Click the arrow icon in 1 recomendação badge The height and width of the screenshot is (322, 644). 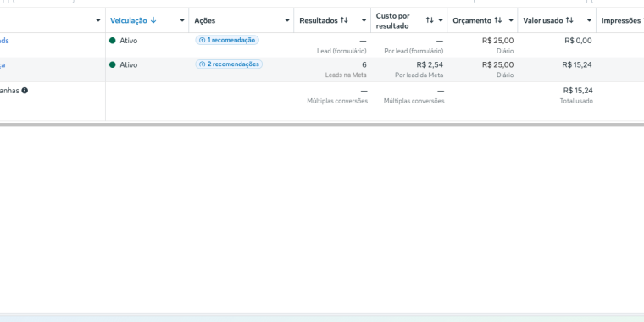[202, 41]
